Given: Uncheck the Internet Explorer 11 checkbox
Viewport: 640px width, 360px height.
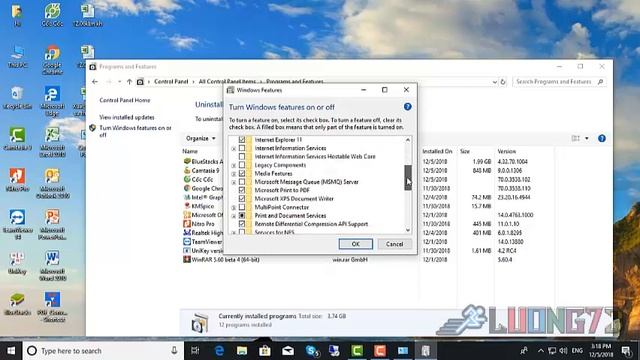Looking at the screenshot, I should point(242,140).
